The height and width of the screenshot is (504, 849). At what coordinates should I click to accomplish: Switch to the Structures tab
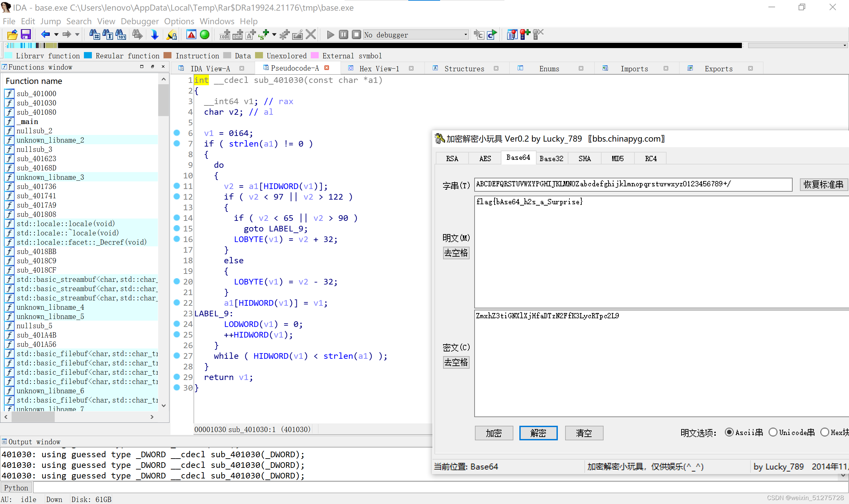[x=464, y=69]
